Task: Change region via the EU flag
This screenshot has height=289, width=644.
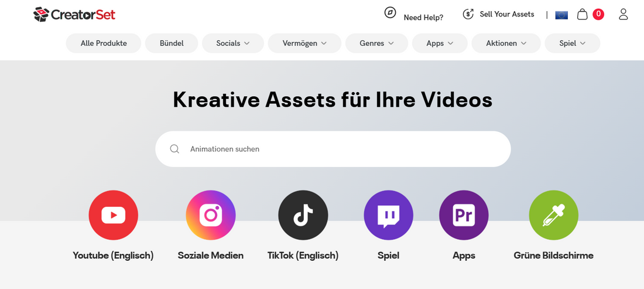Action: tap(561, 15)
